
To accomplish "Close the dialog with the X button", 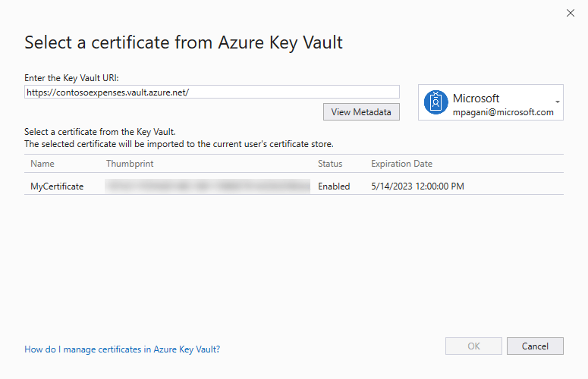I will [571, 13].
